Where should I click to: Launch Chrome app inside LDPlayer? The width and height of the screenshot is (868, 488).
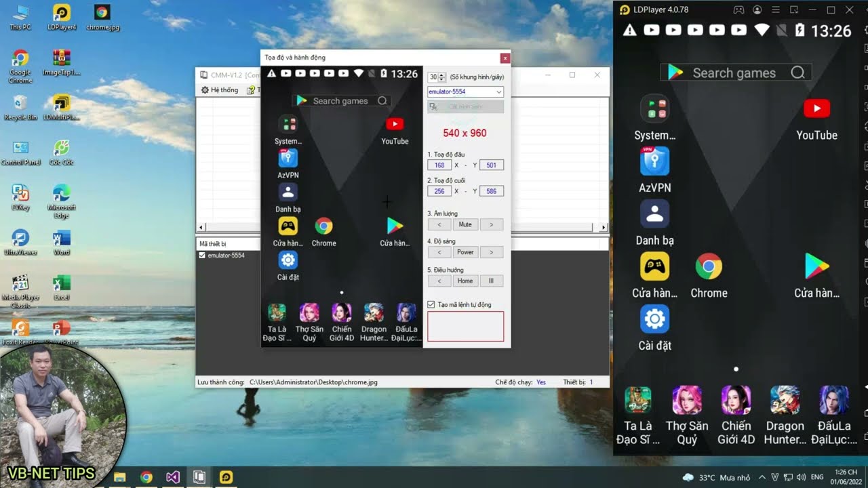pos(709,276)
